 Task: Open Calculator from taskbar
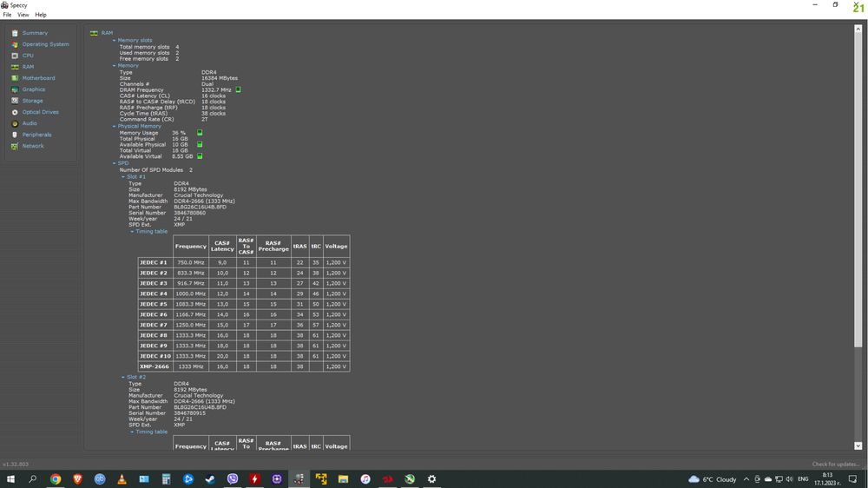[166, 479]
